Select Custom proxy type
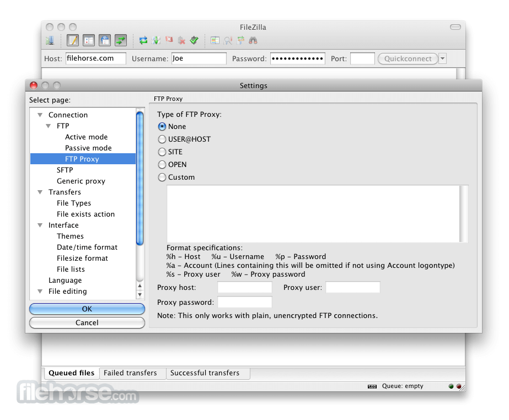The height and width of the screenshot is (420, 509). (162, 177)
